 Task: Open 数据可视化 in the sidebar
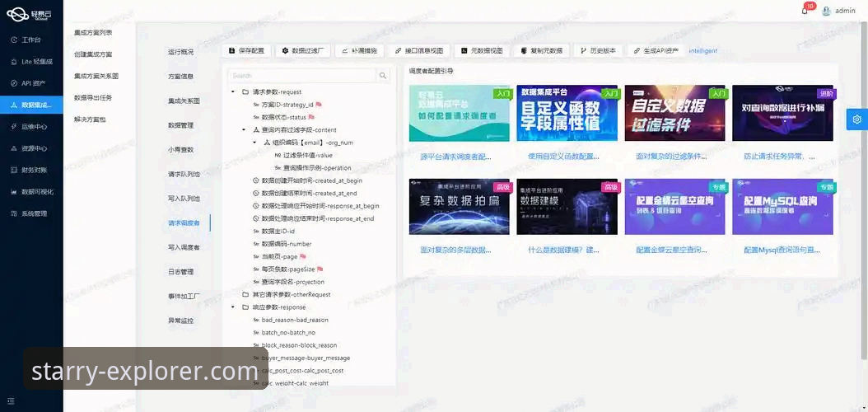(31, 192)
